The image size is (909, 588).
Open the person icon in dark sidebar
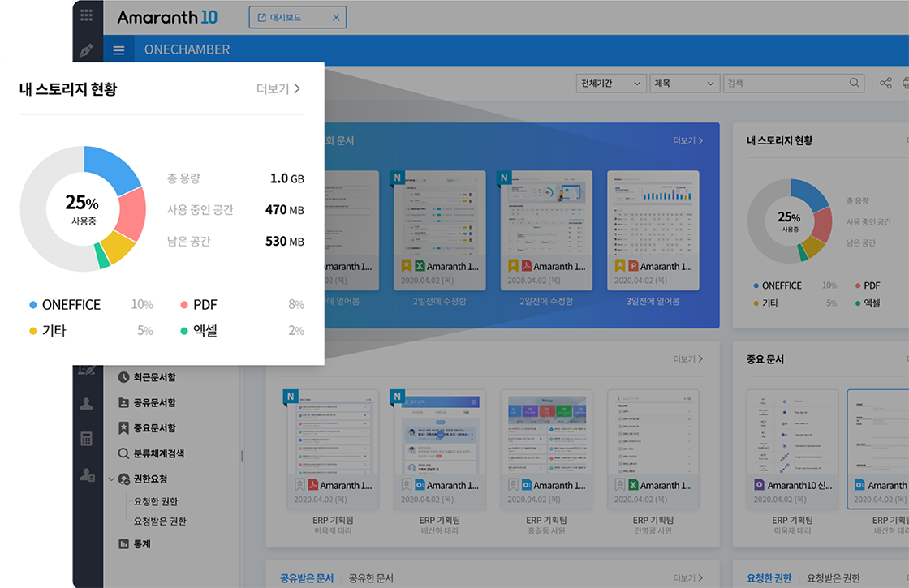(86, 404)
